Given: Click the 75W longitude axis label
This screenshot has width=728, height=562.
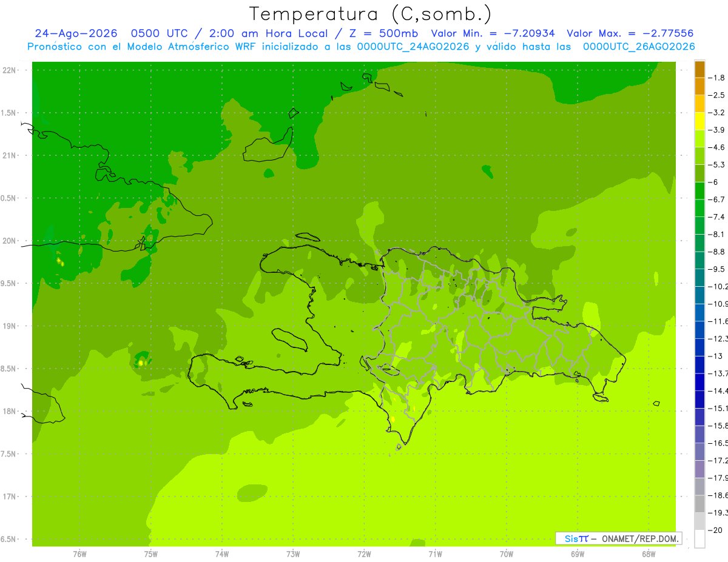Looking at the screenshot, I should pos(151,554).
